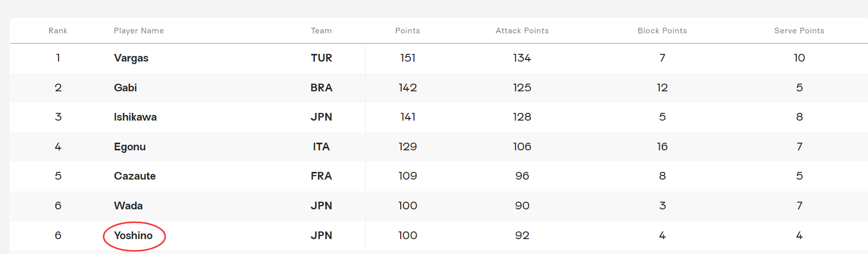This screenshot has width=868, height=254.
Task: Select the Block Points column header
Action: (662, 31)
